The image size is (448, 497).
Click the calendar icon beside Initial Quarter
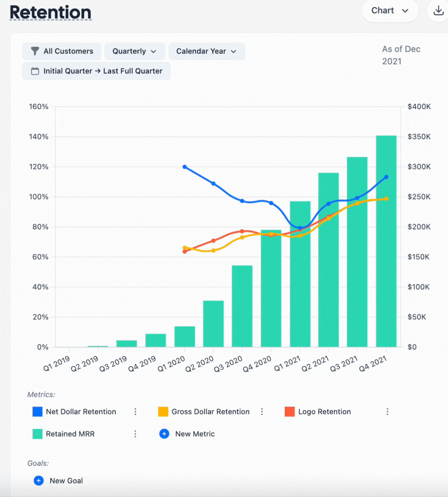point(35,71)
